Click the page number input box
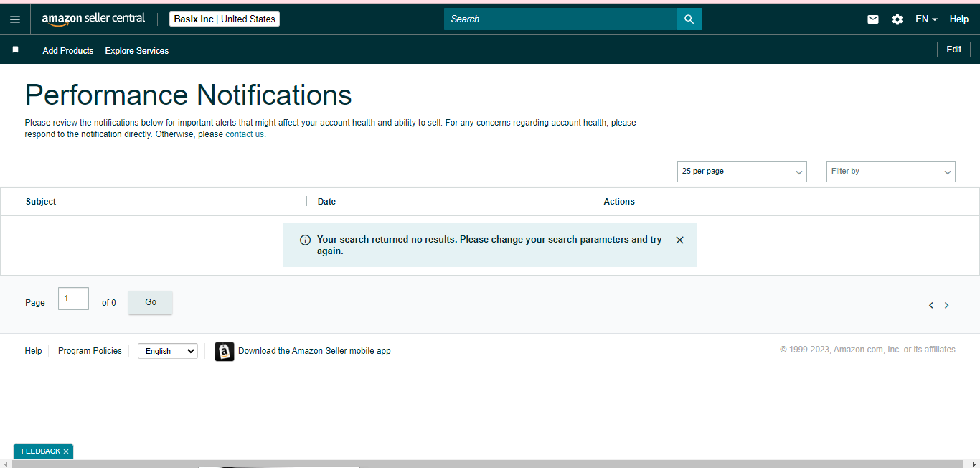This screenshot has width=980, height=468. [73, 299]
